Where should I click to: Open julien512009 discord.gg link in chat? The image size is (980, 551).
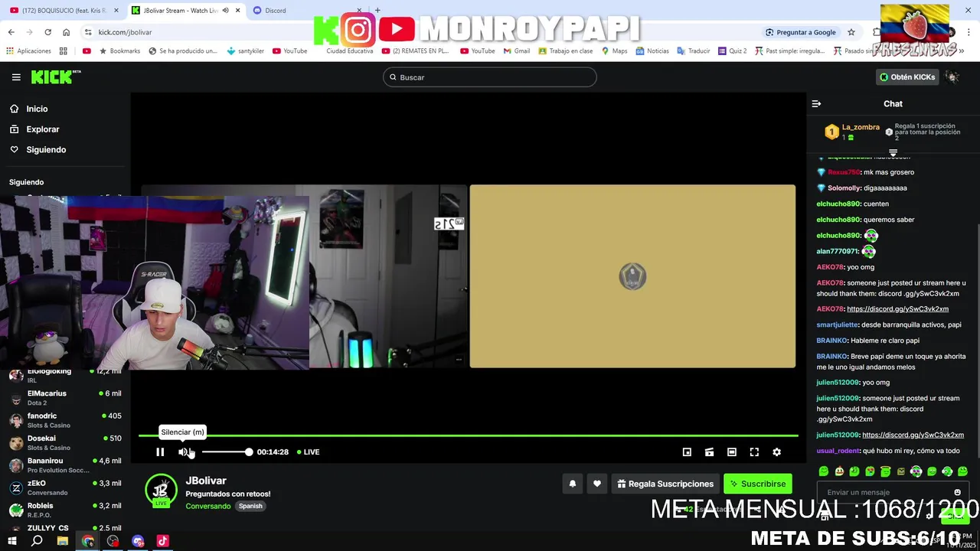[x=913, y=435]
